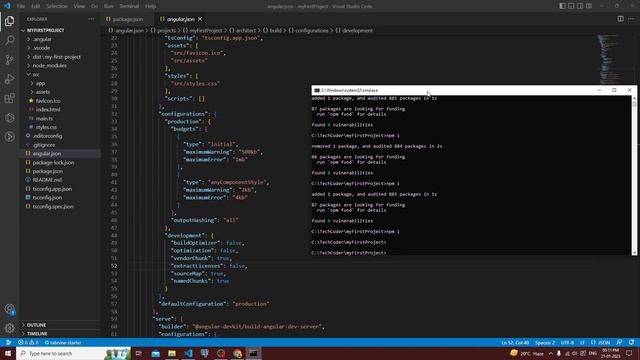The width and height of the screenshot is (640, 360).
Task: Open the Help menu
Action: (x=151, y=6)
